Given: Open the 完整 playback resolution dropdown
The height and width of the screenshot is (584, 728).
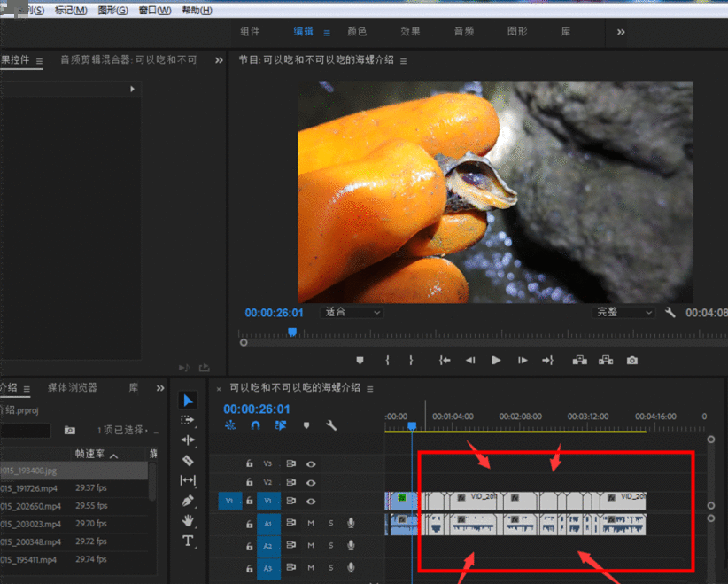Looking at the screenshot, I should tap(623, 313).
